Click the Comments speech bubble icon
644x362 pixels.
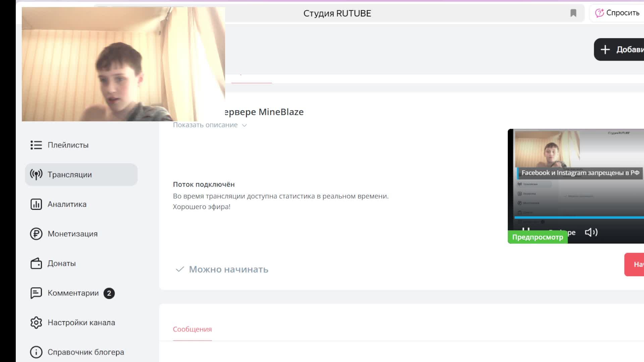36,293
